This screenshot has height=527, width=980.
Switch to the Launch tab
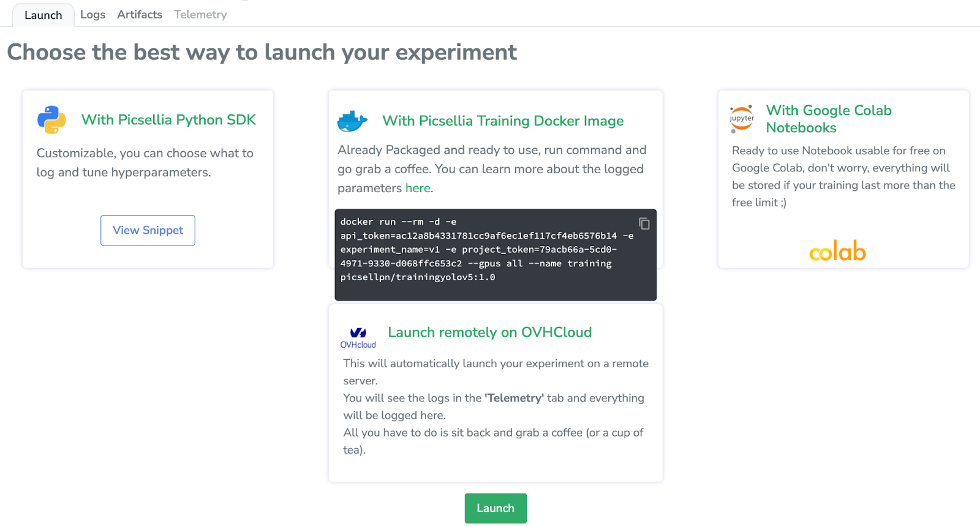(x=43, y=15)
